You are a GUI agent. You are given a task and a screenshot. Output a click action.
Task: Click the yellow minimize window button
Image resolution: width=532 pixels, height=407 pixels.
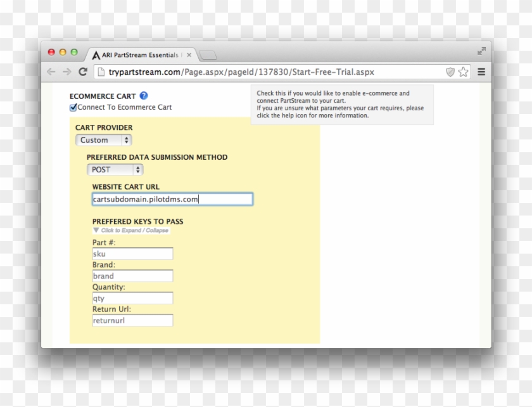[x=63, y=52]
